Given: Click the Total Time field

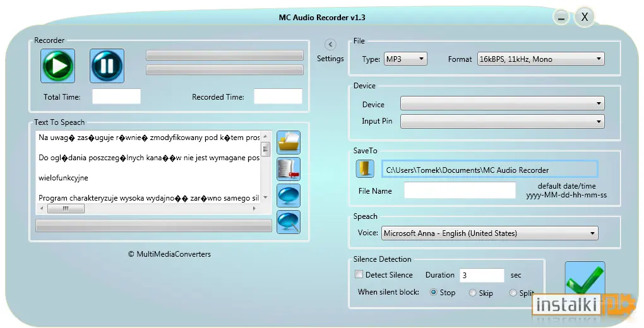Looking at the screenshot, I should 116,97.
